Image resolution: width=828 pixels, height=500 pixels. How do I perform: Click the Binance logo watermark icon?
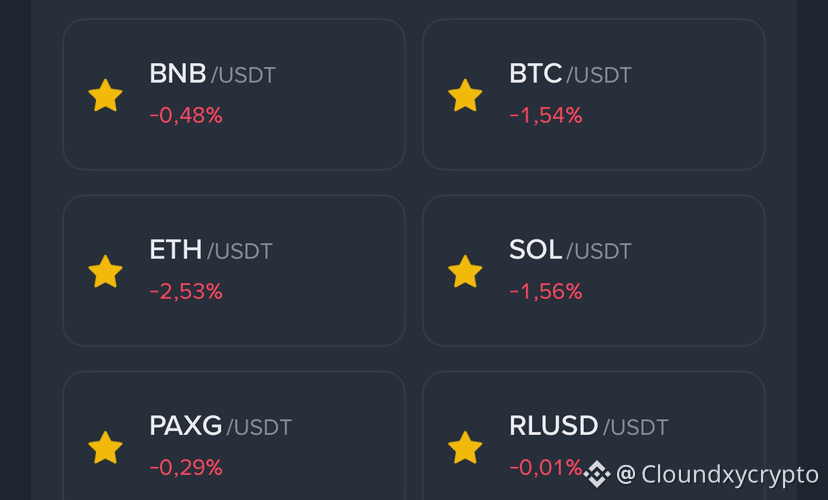(597, 474)
